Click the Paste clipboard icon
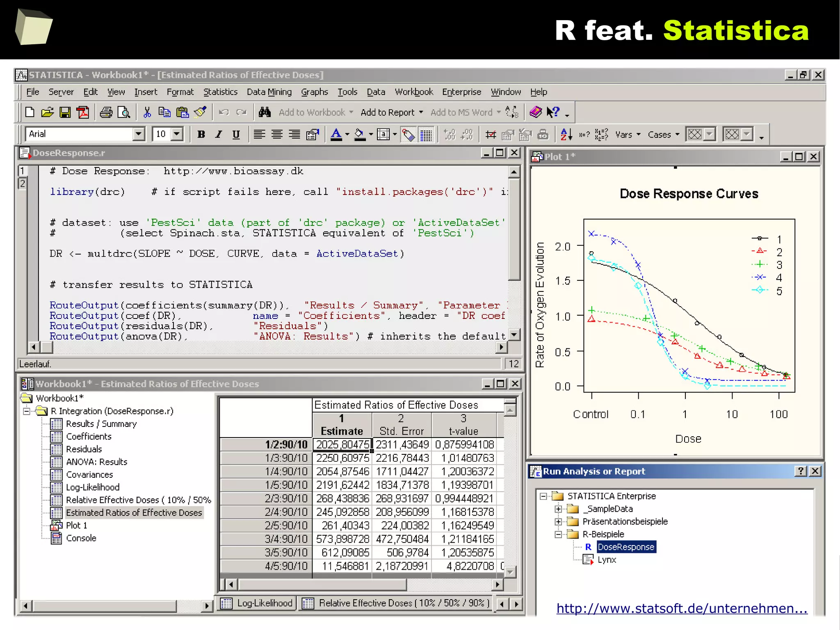 (x=182, y=112)
